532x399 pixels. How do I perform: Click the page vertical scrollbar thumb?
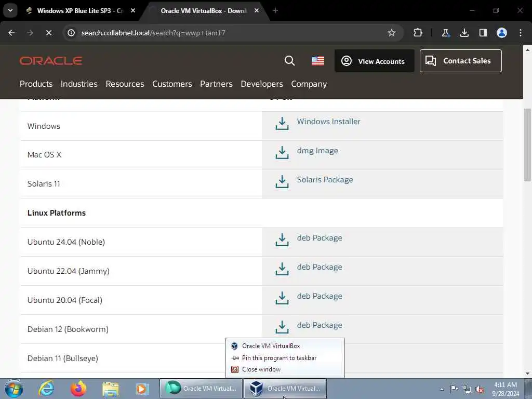(527, 145)
